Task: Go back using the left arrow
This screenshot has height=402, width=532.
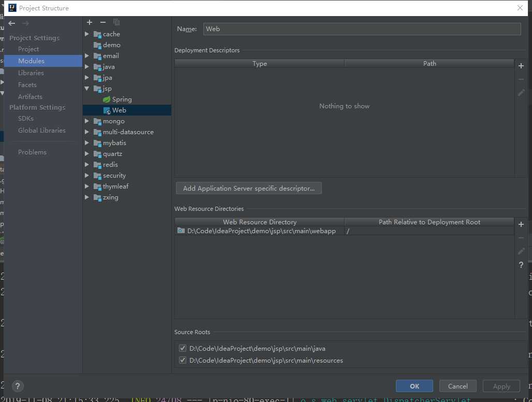Action: coord(12,23)
